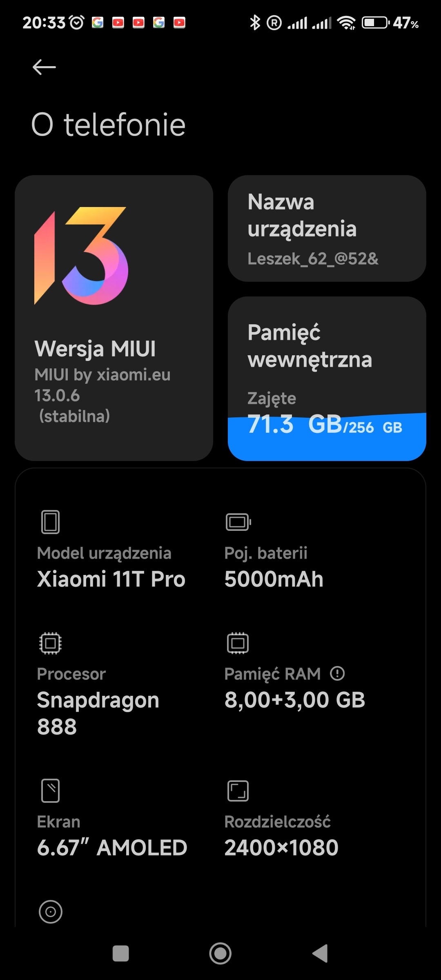Tap the battery capacity icon
Screen dimensions: 441x980
(x=238, y=522)
